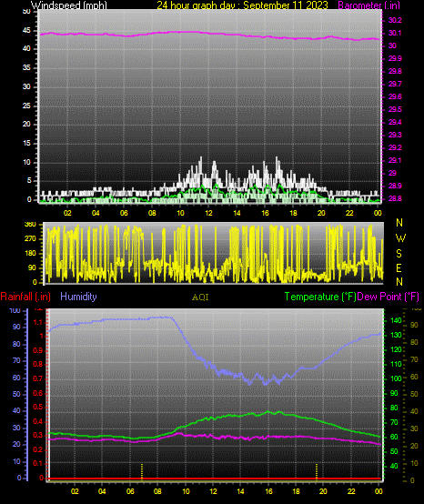Click 28.8 on the barometer axis
The image size is (424, 504).
[x=395, y=198]
